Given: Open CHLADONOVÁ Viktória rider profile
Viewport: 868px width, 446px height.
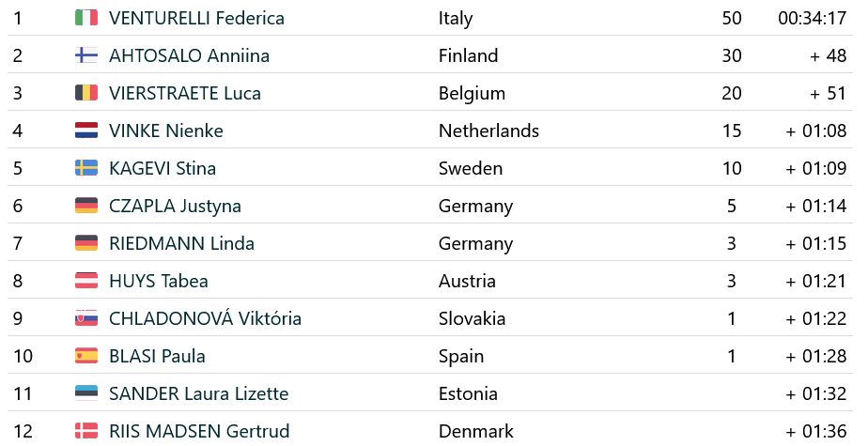Looking at the screenshot, I should tap(205, 318).
